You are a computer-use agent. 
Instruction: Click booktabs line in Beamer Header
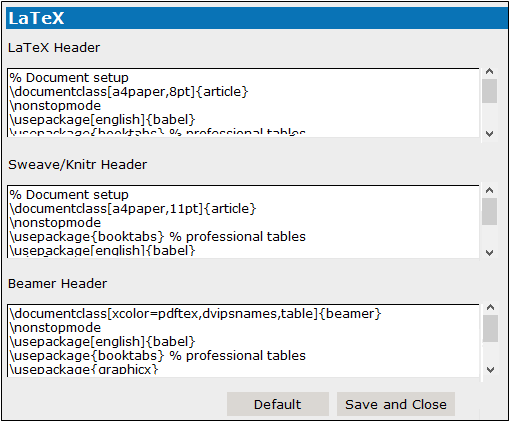click(157, 356)
